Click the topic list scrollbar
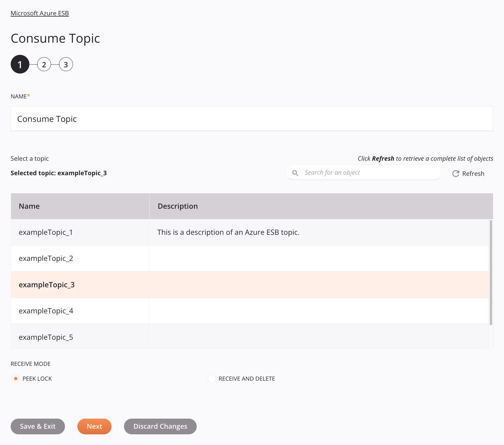 491,272
